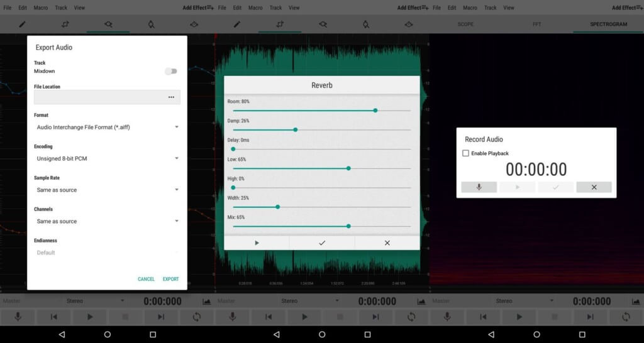The width and height of the screenshot is (644, 343).
Task: Skip to end in Reverb screen transport
Action: point(376,317)
